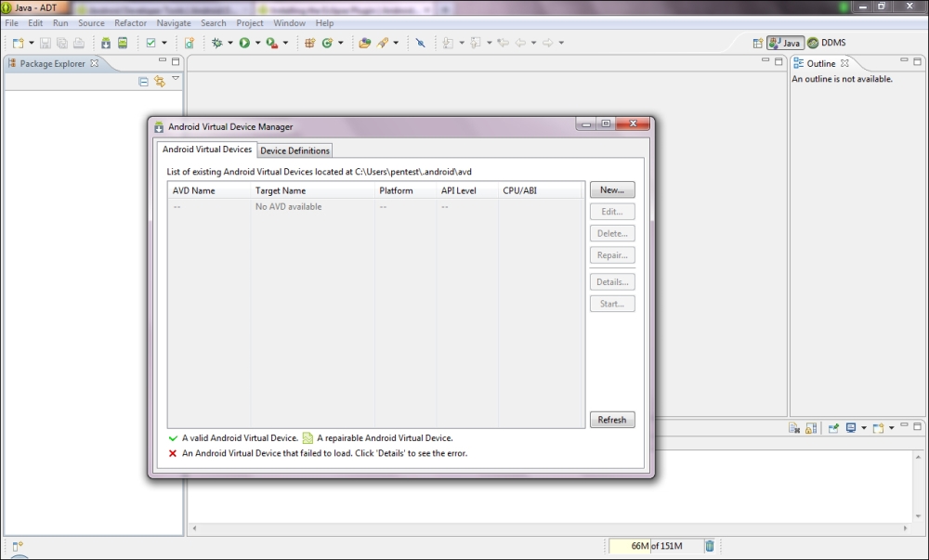
Task: Toggle Link with Editor in Package Explorer
Action: click(x=159, y=82)
